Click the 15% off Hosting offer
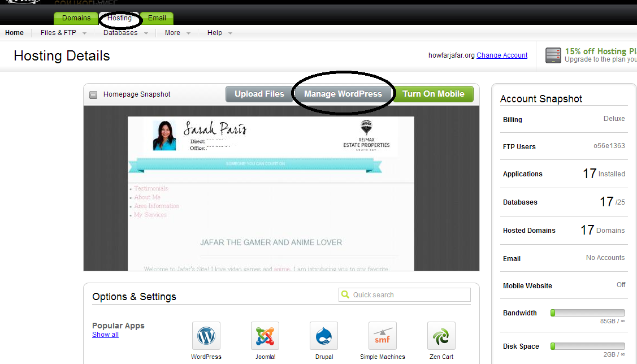The image size is (637, 364). (600, 51)
